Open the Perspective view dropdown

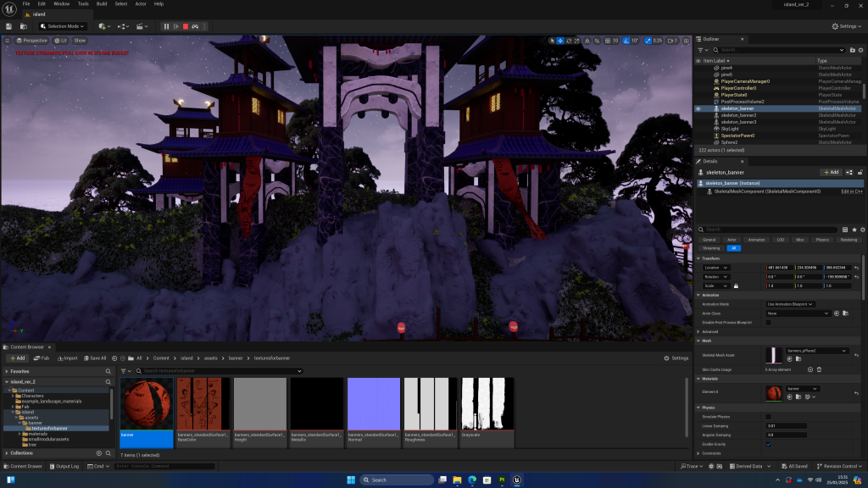(32, 41)
